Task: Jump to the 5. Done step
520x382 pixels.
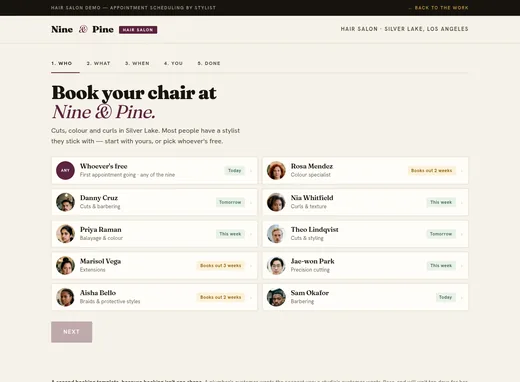Action: tap(209, 63)
